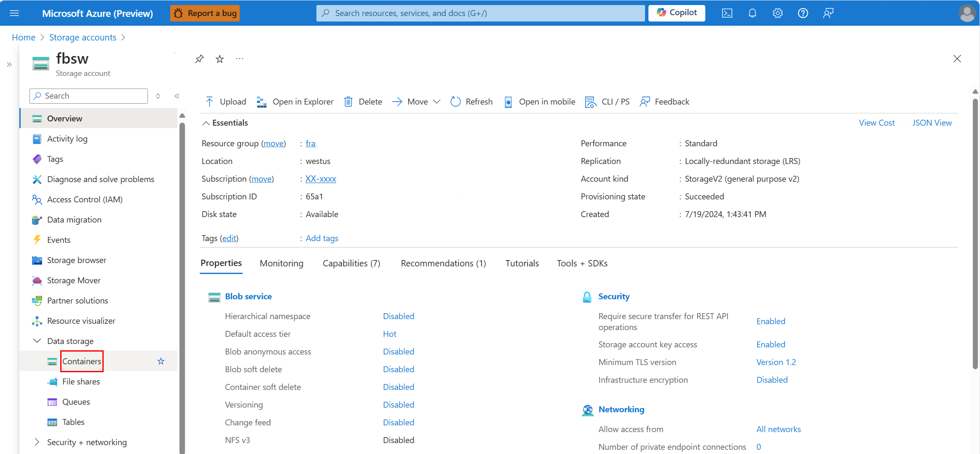Favorite Containers using its star

tap(161, 361)
